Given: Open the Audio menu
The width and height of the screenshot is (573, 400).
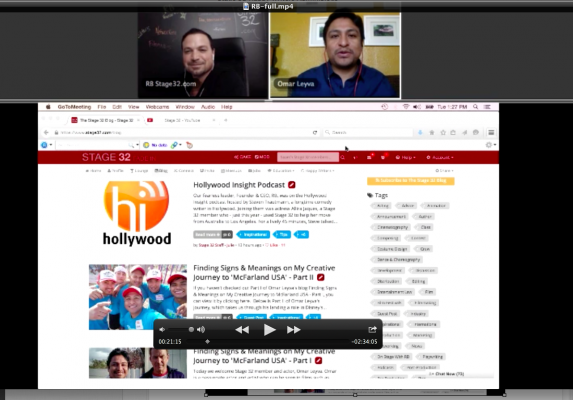Looking at the screenshot, I should click(x=208, y=107).
